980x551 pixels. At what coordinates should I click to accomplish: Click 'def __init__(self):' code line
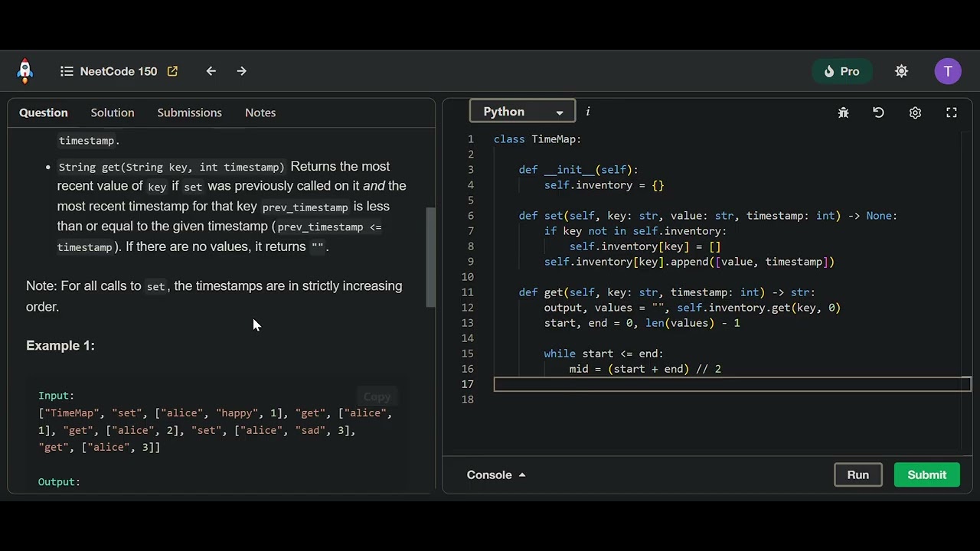point(579,170)
